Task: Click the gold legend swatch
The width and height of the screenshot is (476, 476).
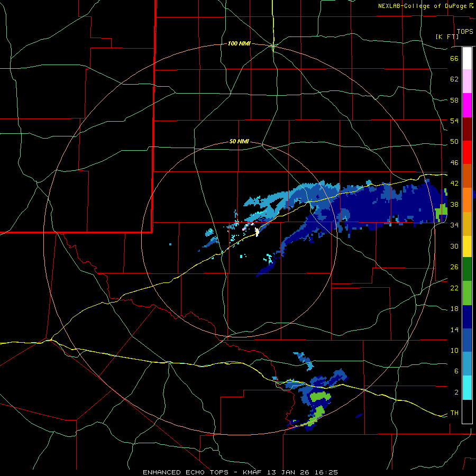Action: pos(467,224)
